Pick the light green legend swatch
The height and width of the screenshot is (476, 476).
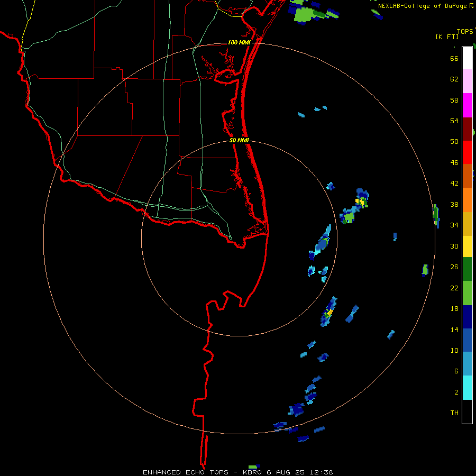467,293
